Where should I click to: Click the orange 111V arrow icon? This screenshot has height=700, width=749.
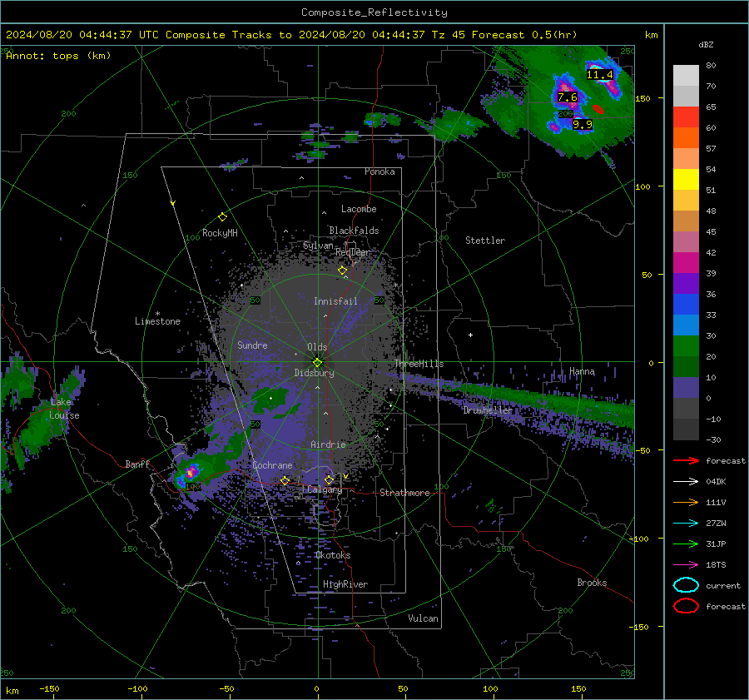pos(686,502)
